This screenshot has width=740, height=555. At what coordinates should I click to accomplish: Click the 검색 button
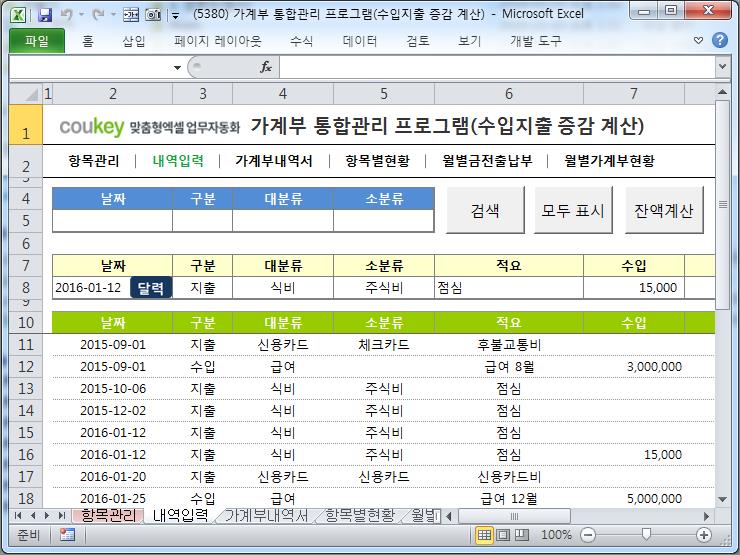485,210
